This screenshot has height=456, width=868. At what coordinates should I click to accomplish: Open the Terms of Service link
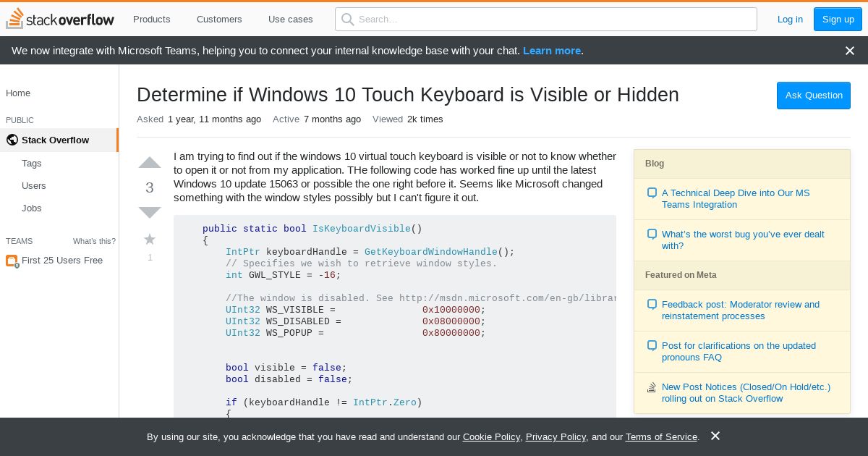click(661, 437)
